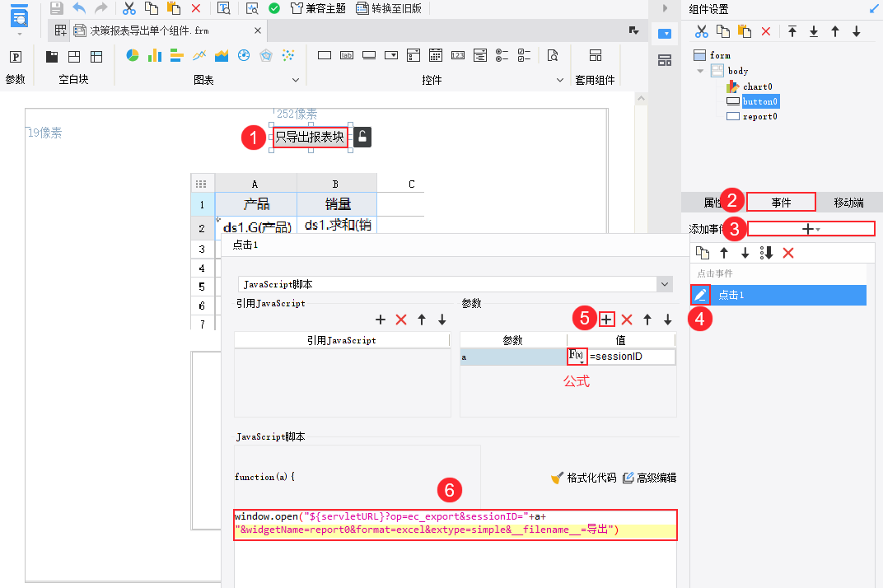This screenshot has height=588, width=883.
Task: Select the form root tree node
Action: [x=720, y=55]
